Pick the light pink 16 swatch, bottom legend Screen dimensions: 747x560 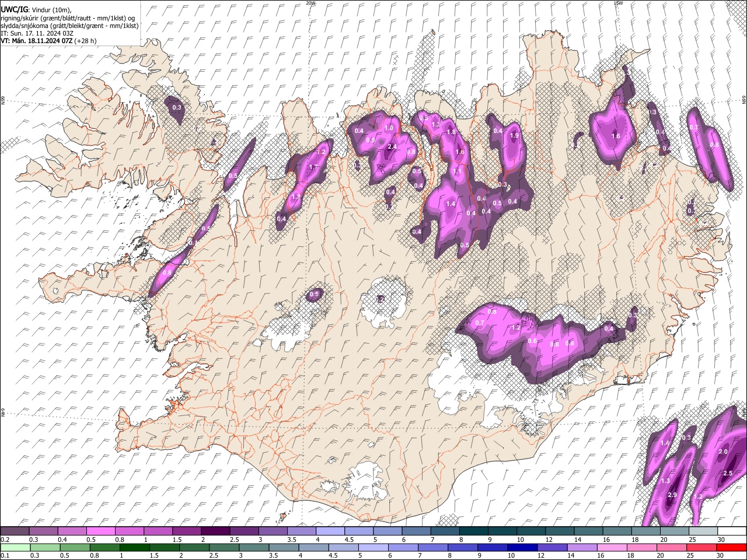(612, 547)
